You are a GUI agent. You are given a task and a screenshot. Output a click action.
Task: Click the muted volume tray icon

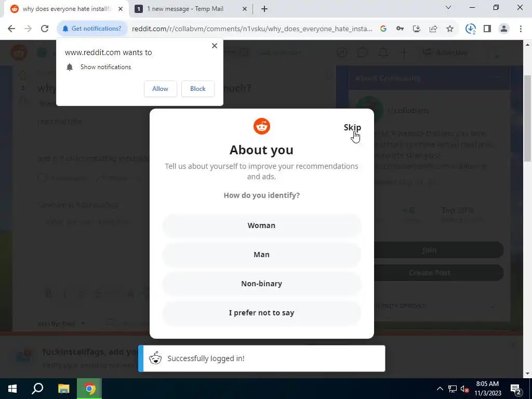point(465,389)
